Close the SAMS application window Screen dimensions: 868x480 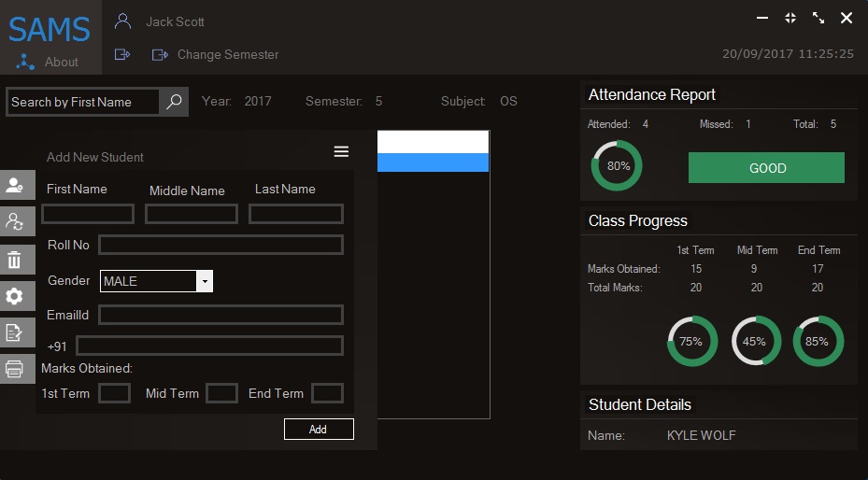(847, 18)
